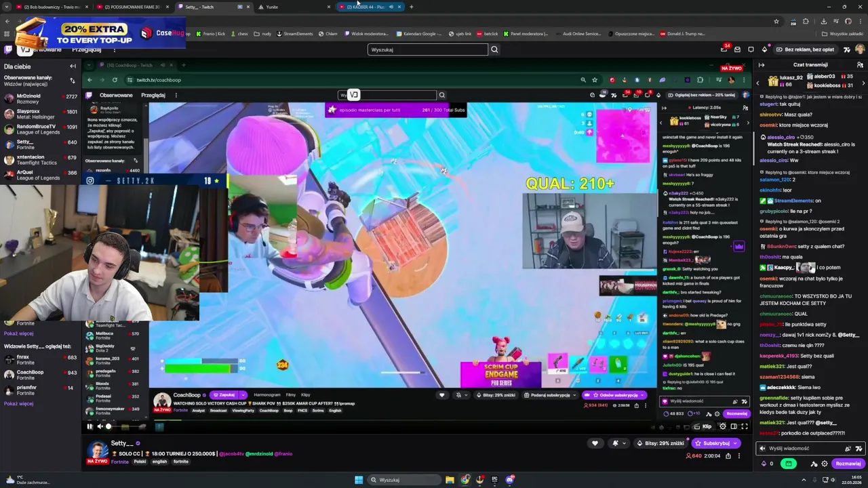Pause the Setty__ stream with the pause button
This screenshot has height=488, width=868.
90,426
